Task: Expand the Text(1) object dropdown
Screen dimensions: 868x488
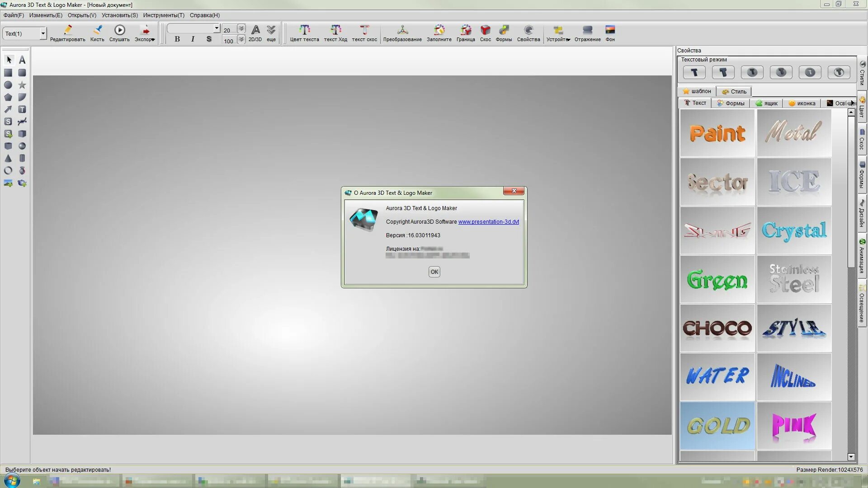Action: click(x=43, y=33)
